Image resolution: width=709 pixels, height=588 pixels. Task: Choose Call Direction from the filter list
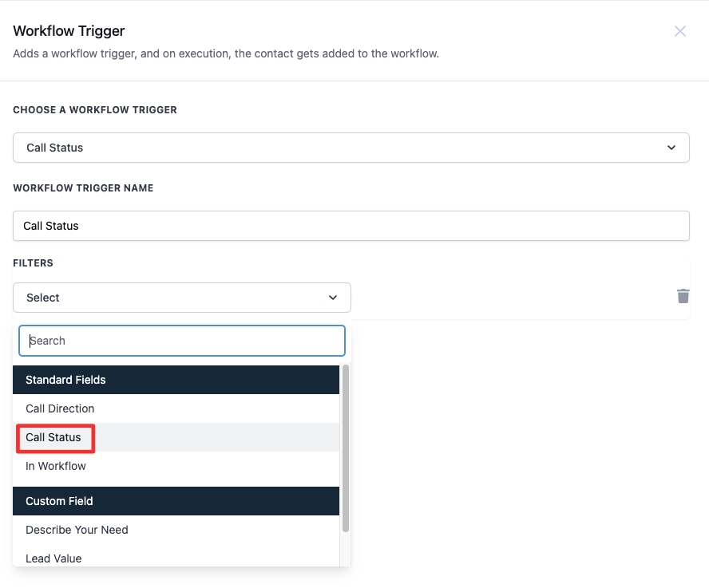click(x=60, y=408)
